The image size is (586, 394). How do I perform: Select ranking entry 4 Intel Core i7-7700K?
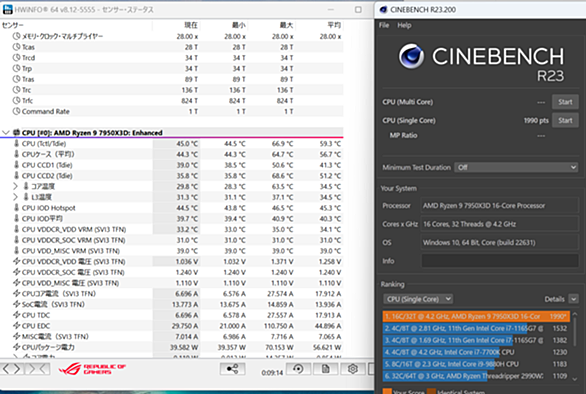(x=476, y=352)
